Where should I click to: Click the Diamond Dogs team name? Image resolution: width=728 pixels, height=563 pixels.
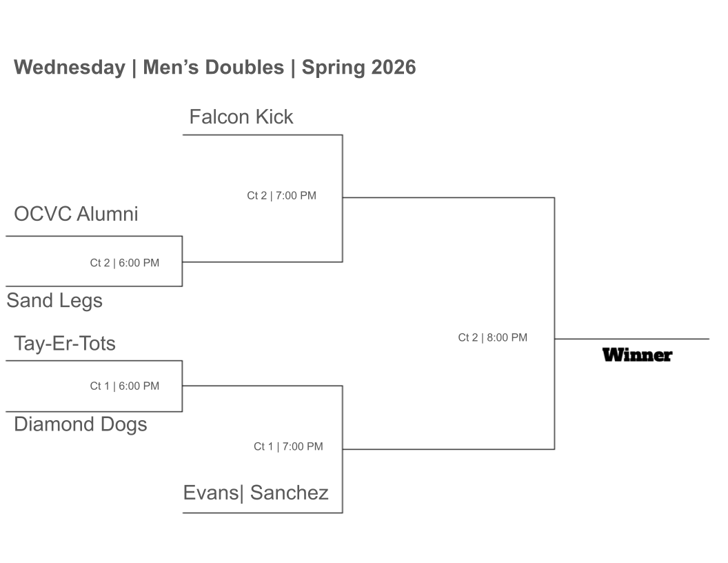click(x=81, y=424)
